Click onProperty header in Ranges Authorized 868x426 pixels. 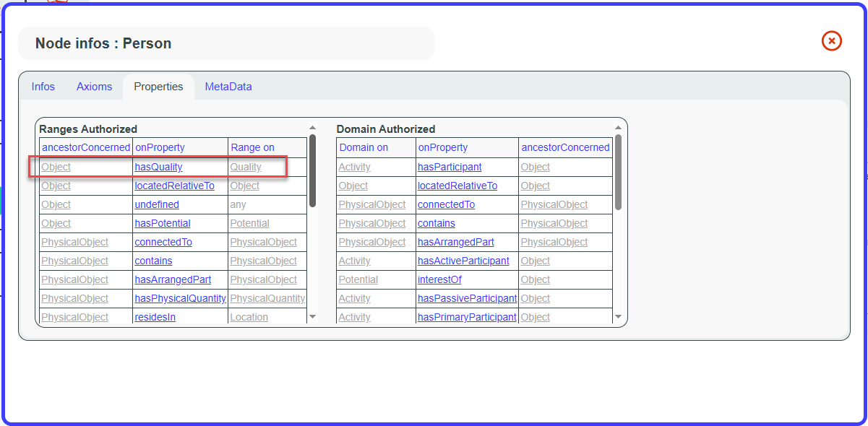pos(160,147)
